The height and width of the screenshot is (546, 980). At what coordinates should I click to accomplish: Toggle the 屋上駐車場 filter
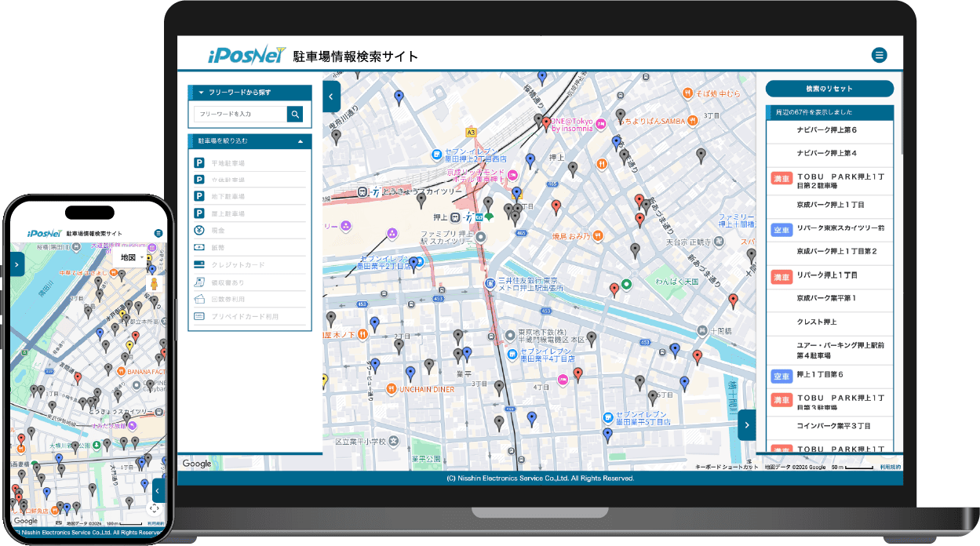point(250,214)
